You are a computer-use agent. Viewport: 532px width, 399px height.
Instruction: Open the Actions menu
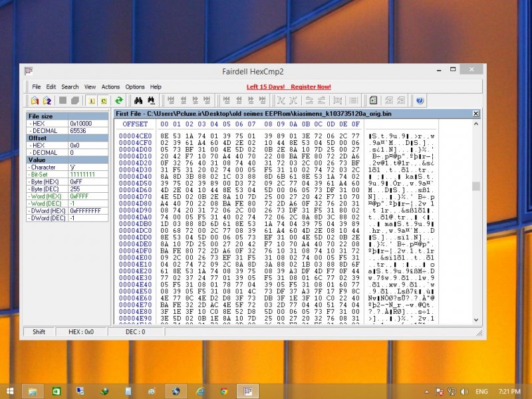110,87
